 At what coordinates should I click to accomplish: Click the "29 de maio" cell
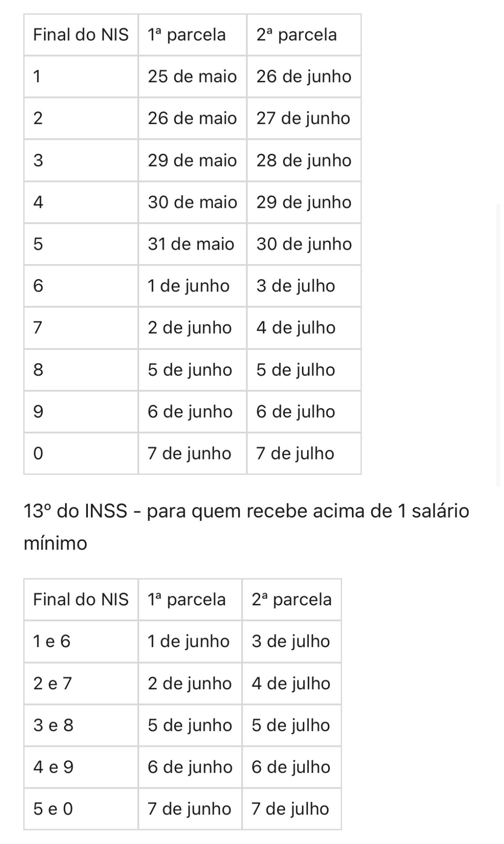(192, 160)
